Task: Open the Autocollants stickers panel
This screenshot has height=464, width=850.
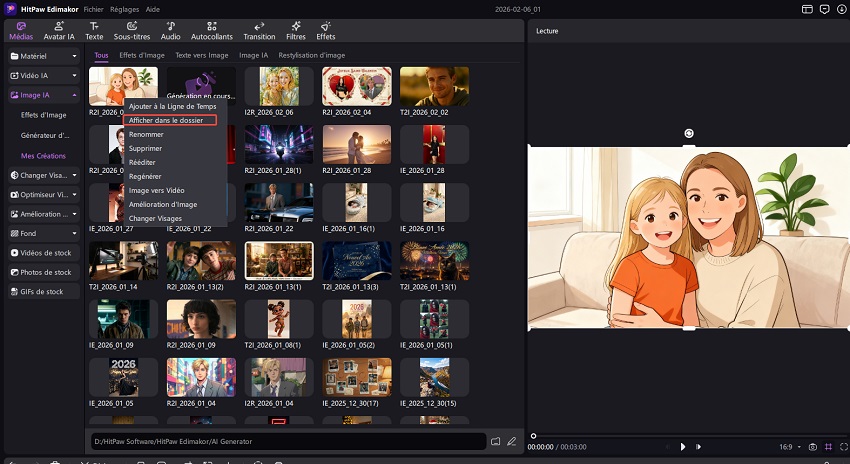Action: (x=211, y=30)
